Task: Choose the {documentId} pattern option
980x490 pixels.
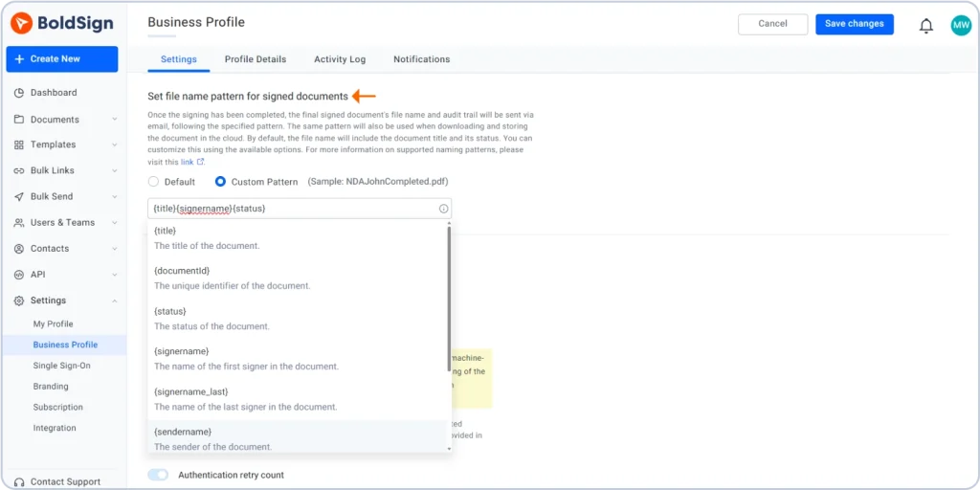Action: (298, 278)
